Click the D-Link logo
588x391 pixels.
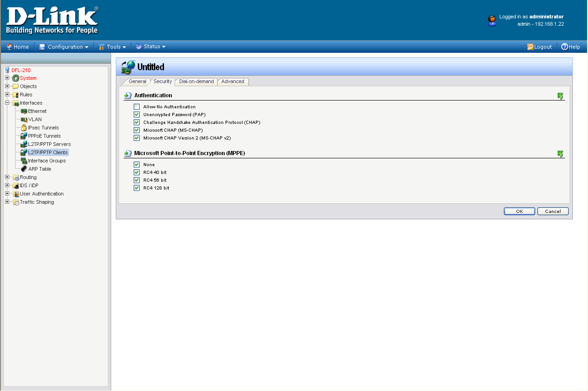coord(52,20)
